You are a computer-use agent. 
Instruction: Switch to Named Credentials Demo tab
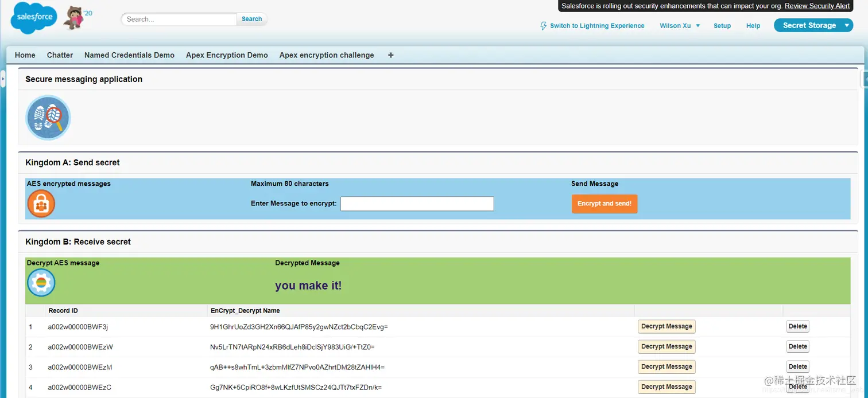coord(129,55)
